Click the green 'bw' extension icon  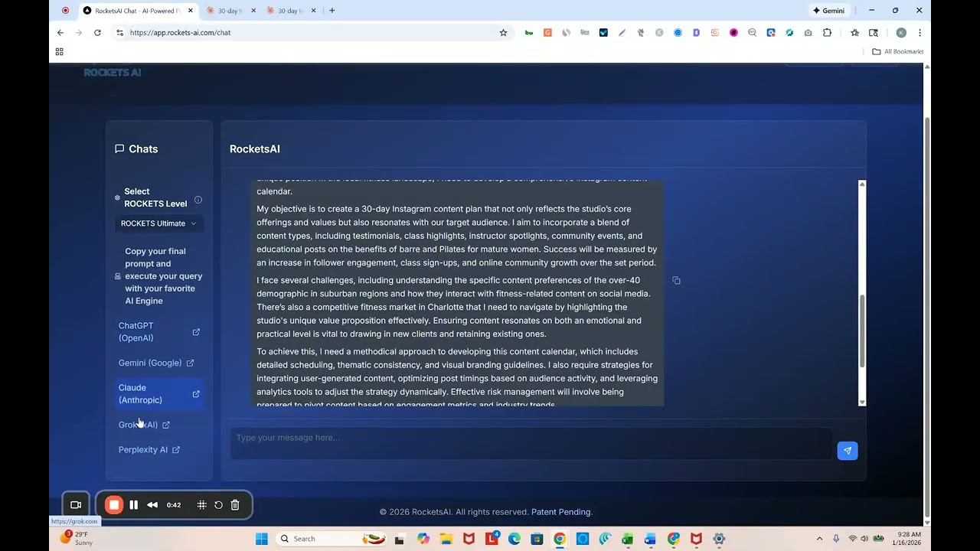(529, 33)
